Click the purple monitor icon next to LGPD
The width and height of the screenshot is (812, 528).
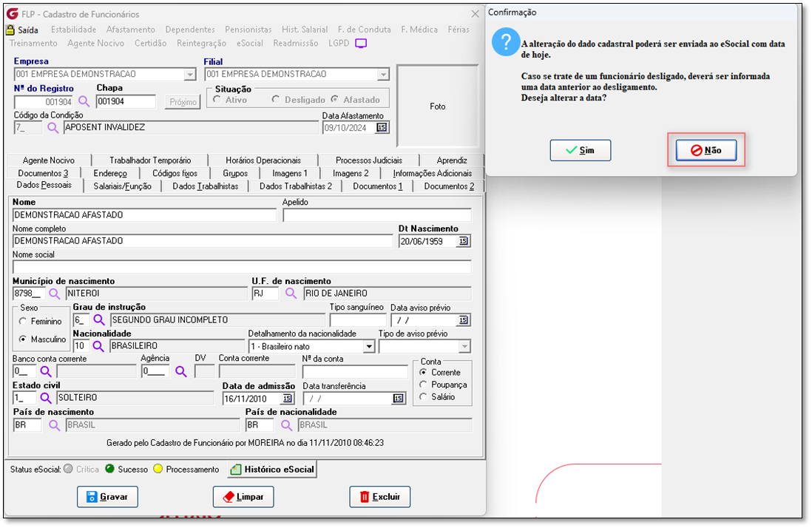coord(361,44)
